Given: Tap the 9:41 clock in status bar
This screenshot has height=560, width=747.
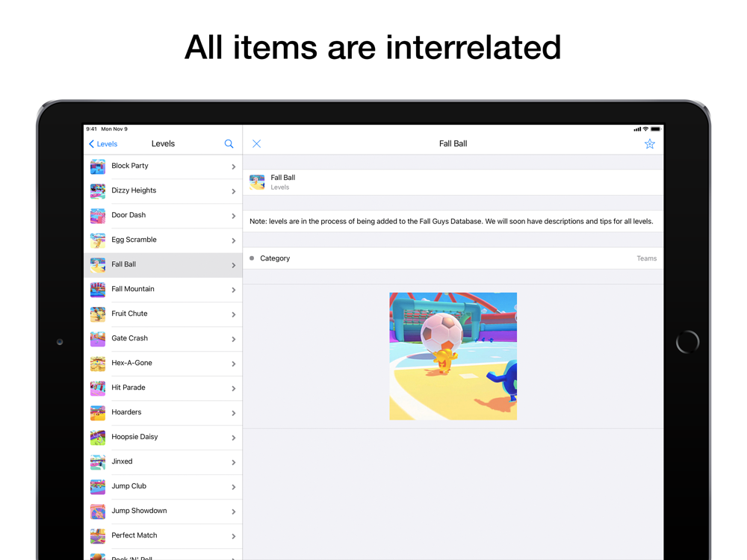Looking at the screenshot, I should (x=91, y=129).
